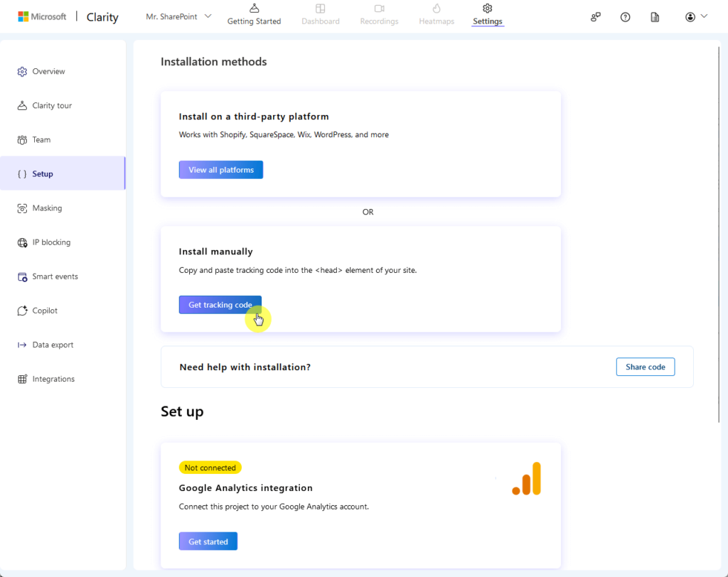Click the Team people icon
Image resolution: width=728 pixels, height=577 pixels.
pos(22,140)
